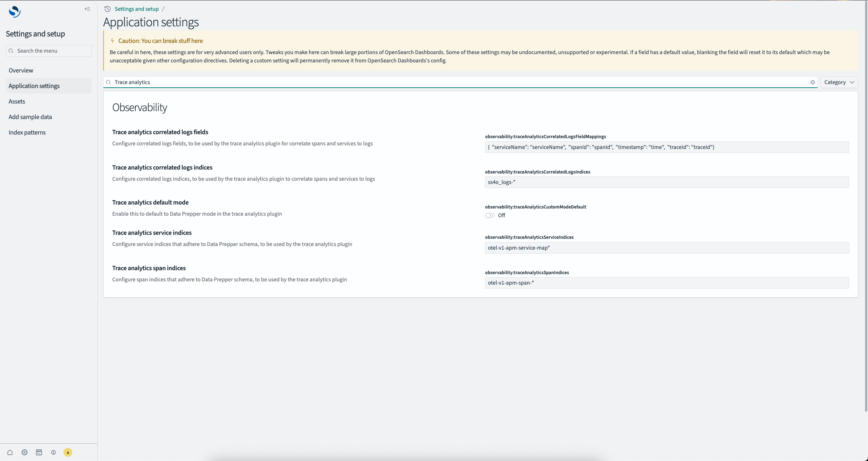Edit the Trace analytics span indices value field
868x461 pixels.
click(x=667, y=283)
